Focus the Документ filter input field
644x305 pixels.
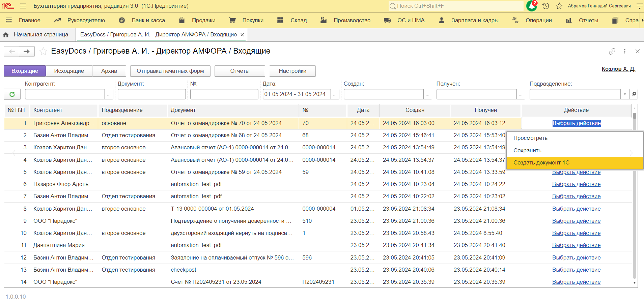(x=151, y=94)
